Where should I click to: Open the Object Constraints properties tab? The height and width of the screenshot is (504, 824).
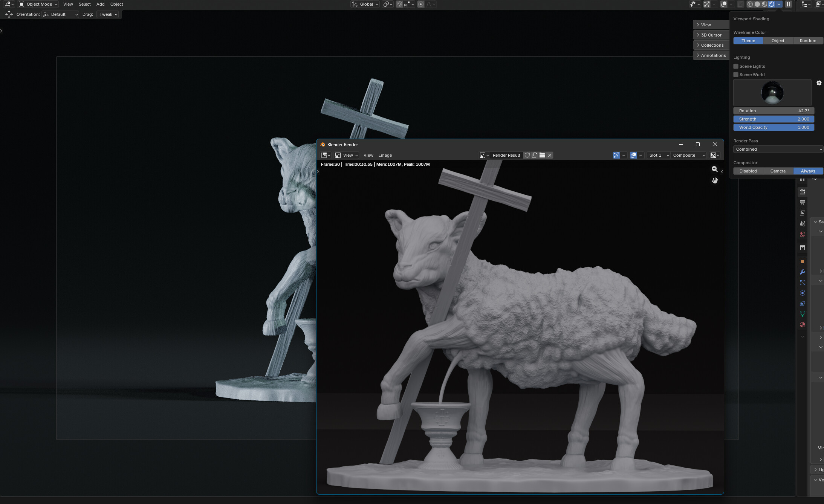pos(803,304)
